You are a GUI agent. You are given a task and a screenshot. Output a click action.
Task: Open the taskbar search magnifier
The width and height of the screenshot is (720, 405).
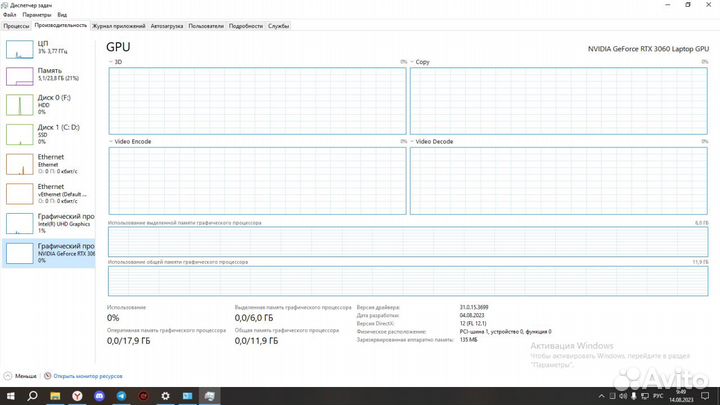(x=32, y=396)
